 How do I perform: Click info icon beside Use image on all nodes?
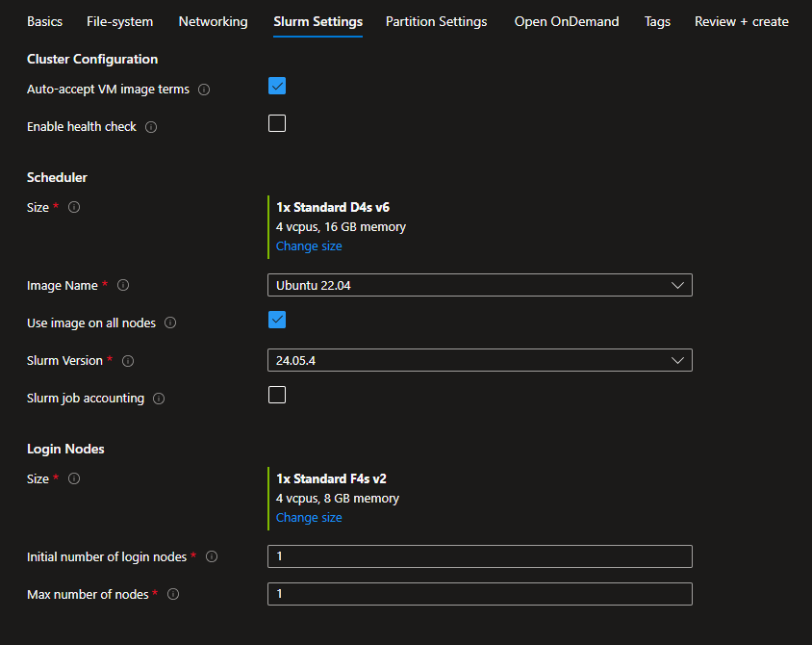point(170,323)
